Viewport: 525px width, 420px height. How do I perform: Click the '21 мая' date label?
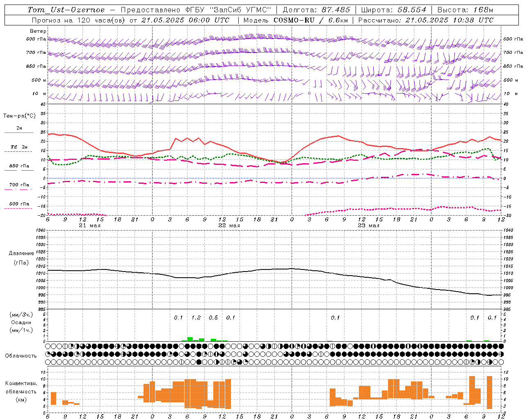click(x=89, y=226)
